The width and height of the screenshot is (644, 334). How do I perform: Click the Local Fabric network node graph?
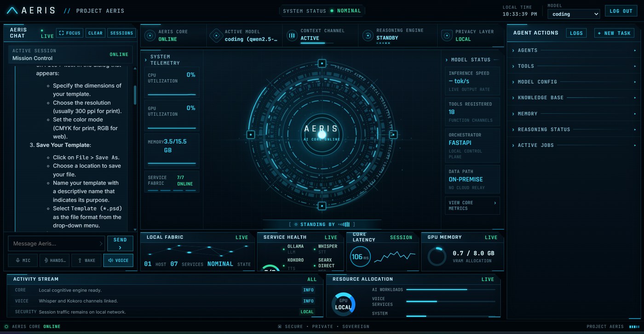coord(197,251)
